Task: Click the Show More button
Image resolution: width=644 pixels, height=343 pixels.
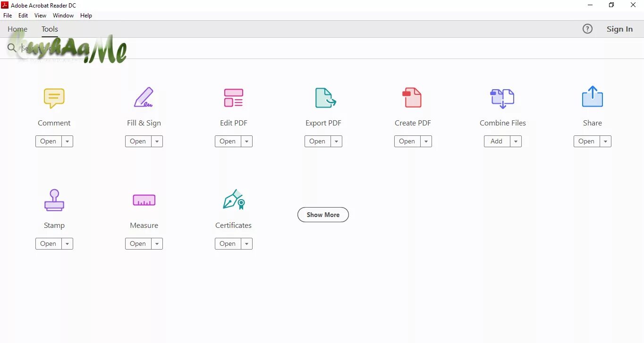Action: point(323,215)
